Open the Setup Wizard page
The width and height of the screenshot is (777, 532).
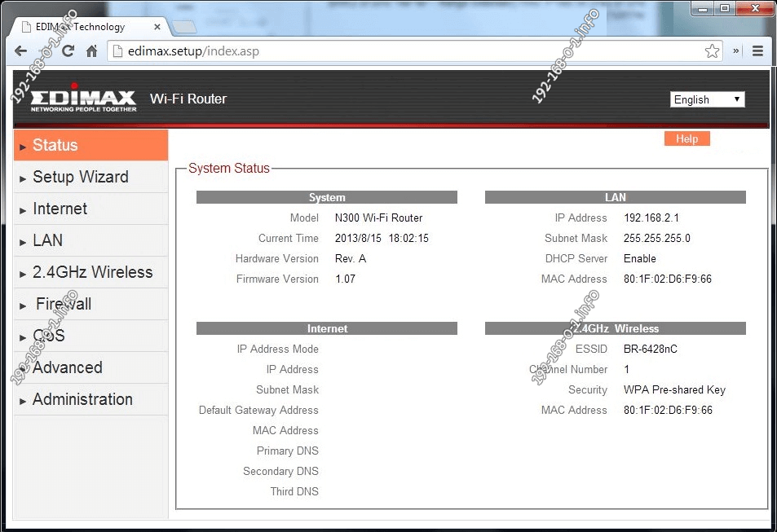coord(80,177)
